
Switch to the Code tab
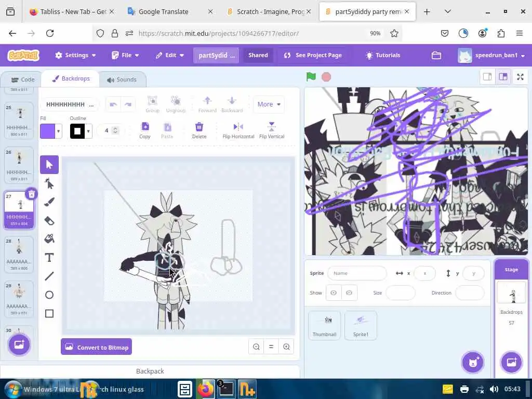click(x=23, y=79)
